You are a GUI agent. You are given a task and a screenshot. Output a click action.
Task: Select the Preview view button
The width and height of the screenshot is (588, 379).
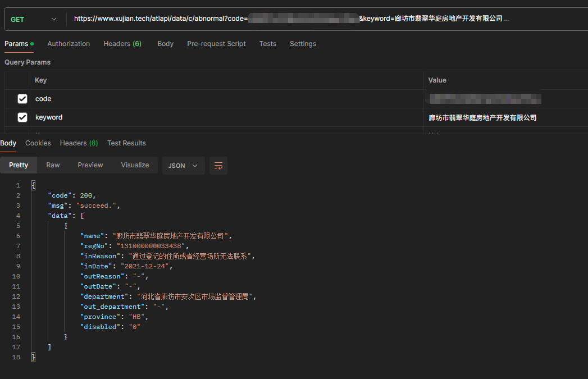[90, 165]
